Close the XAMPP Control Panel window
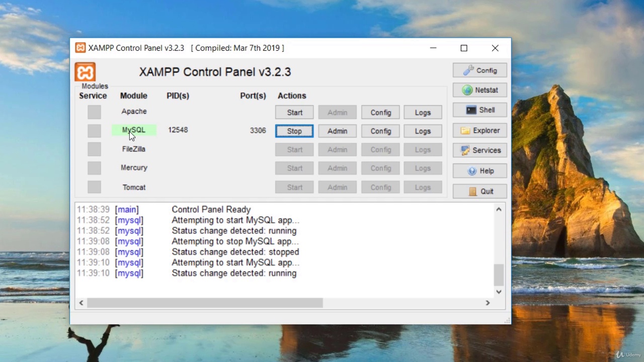 (495, 48)
